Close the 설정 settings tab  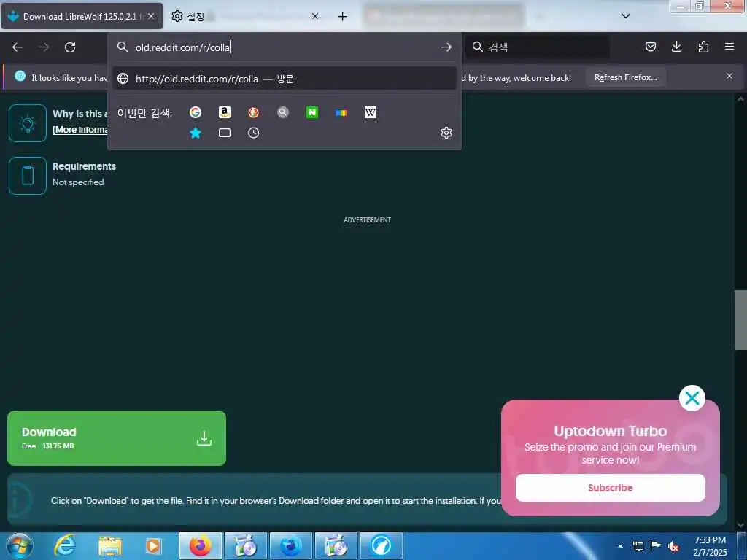(x=315, y=16)
